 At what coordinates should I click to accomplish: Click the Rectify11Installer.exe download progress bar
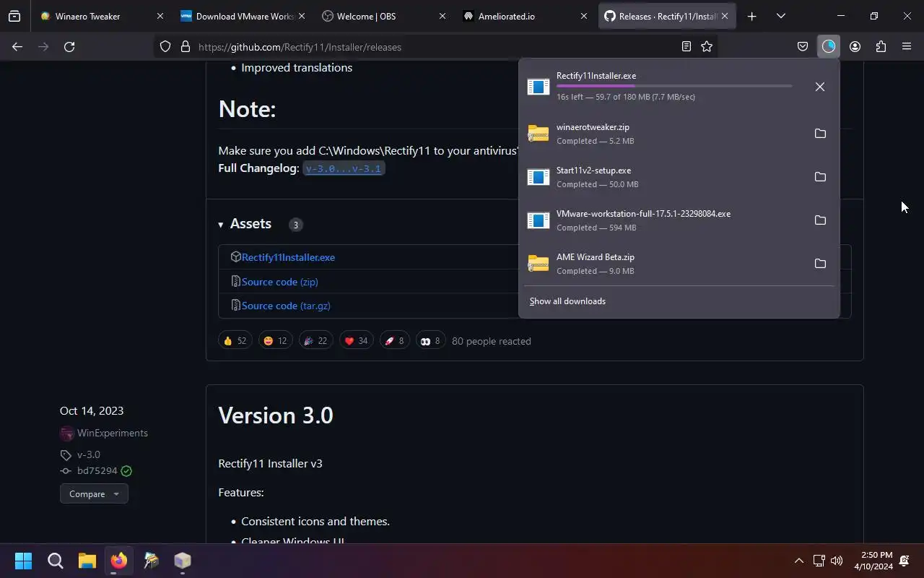(674, 86)
